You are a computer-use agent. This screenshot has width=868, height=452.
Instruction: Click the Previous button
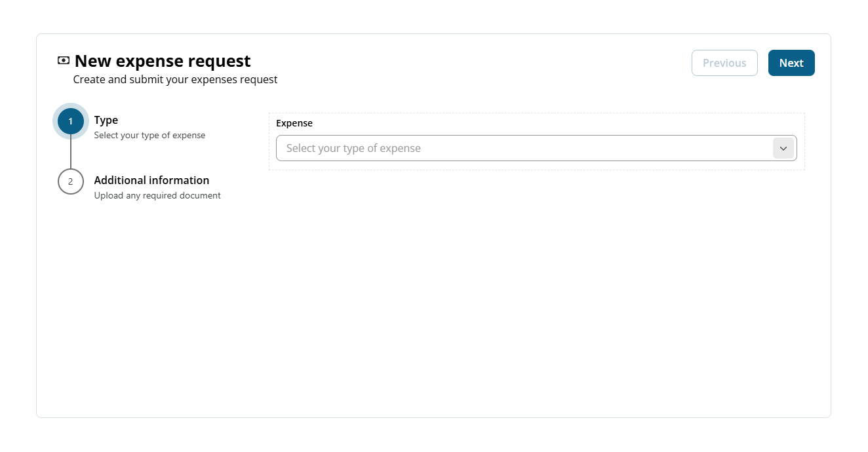(724, 63)
